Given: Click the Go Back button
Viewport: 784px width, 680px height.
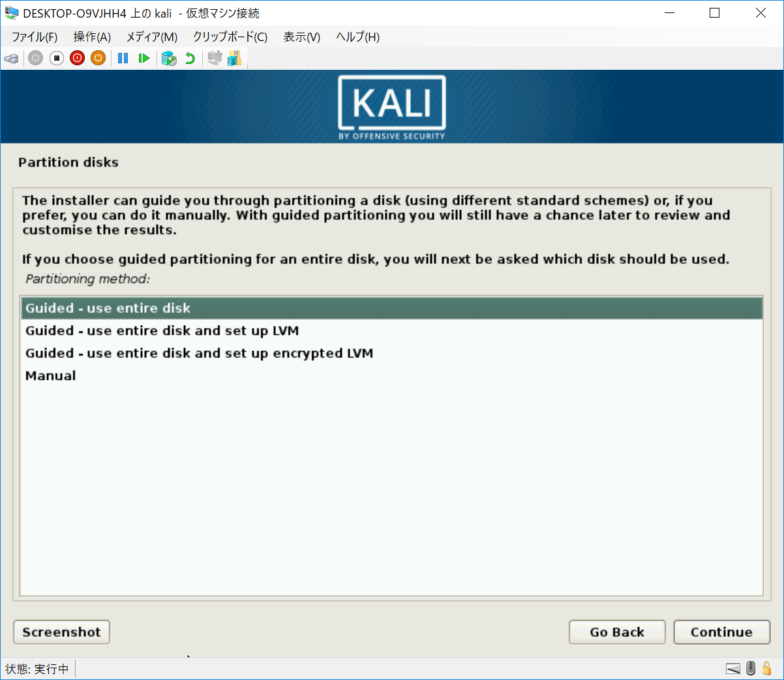Looking at the screenshot, I should (616, 632).
